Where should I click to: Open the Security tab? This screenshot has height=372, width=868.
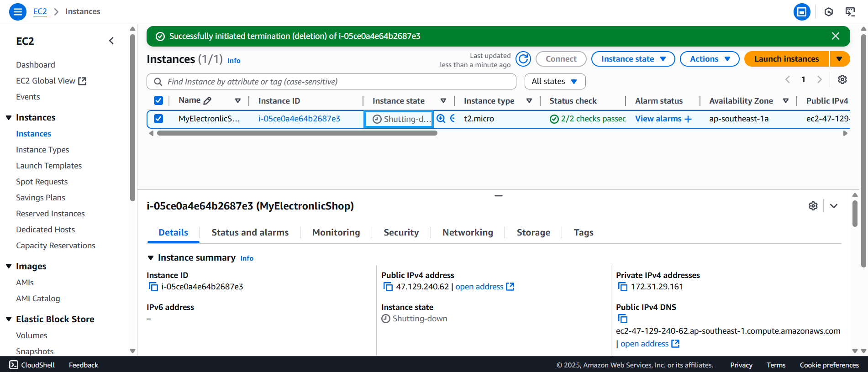401,232
